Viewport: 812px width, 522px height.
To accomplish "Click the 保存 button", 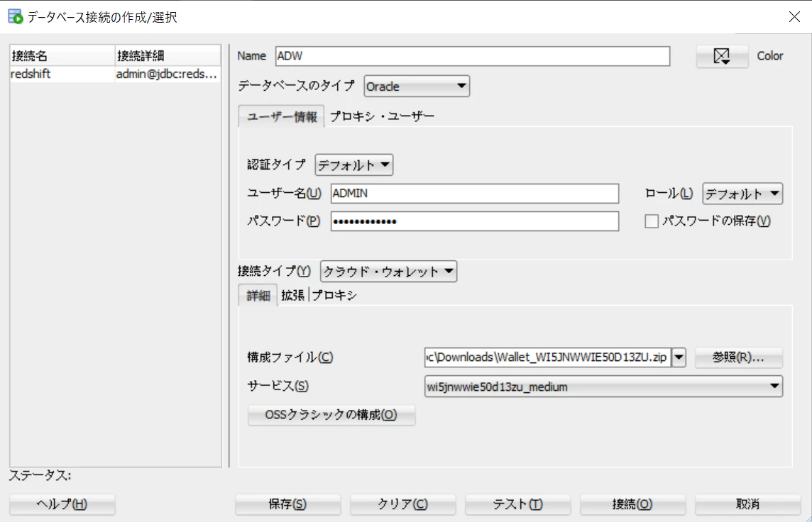I will pyautogui.click(x=288, y=504).
